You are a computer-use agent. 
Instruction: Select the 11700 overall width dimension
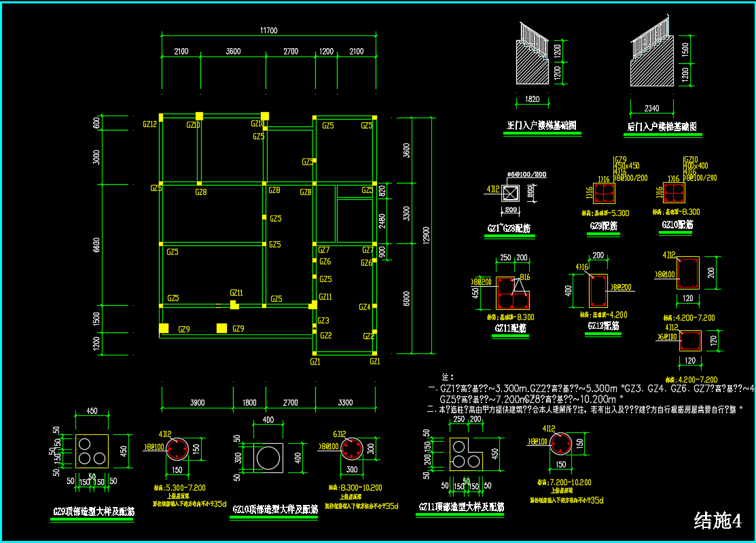tap(268, 31)
